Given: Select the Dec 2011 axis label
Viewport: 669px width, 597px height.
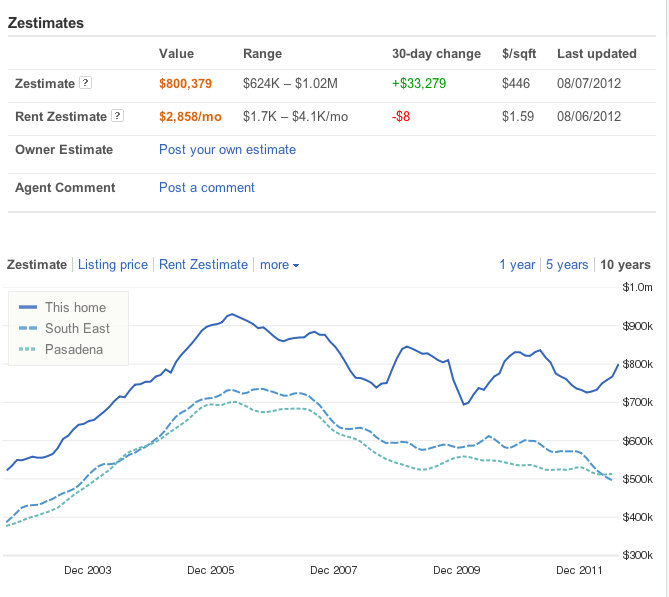Looking at the screenshot, I should pos(579,570).
